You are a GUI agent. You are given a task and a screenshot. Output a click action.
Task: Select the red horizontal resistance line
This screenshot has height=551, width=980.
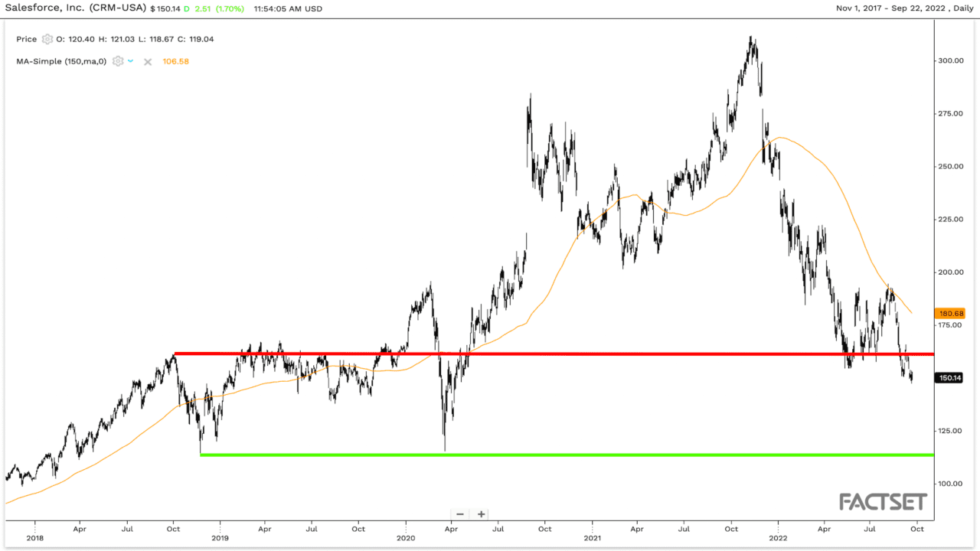pyautogui.click(x=536, y=354)
